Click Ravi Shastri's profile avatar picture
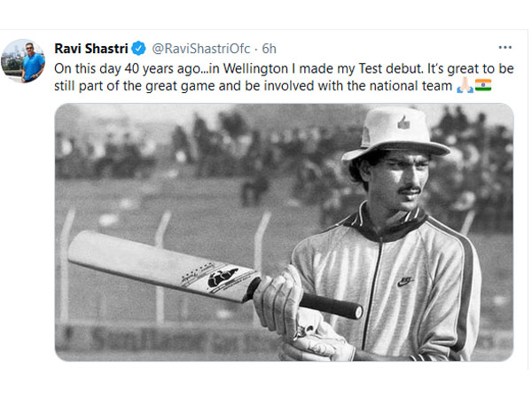Screen dimensions: 532x399 coord(24,60)
